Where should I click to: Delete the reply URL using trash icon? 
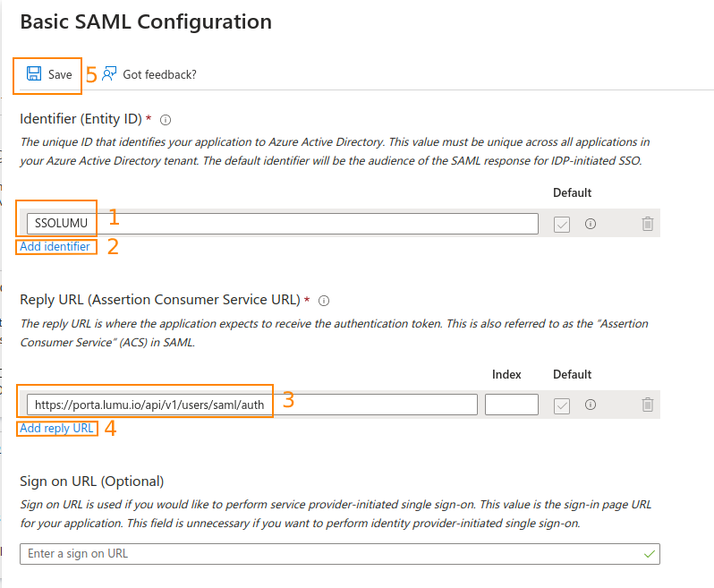[x=648, y=405]
